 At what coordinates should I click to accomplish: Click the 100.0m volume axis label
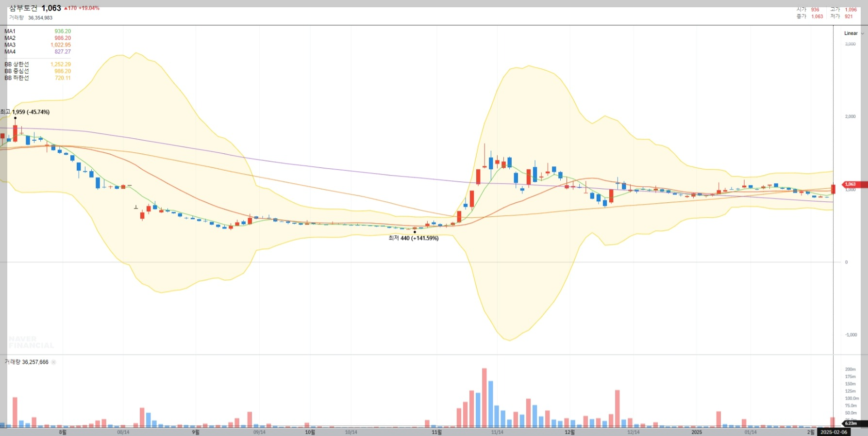click(851, 398)
